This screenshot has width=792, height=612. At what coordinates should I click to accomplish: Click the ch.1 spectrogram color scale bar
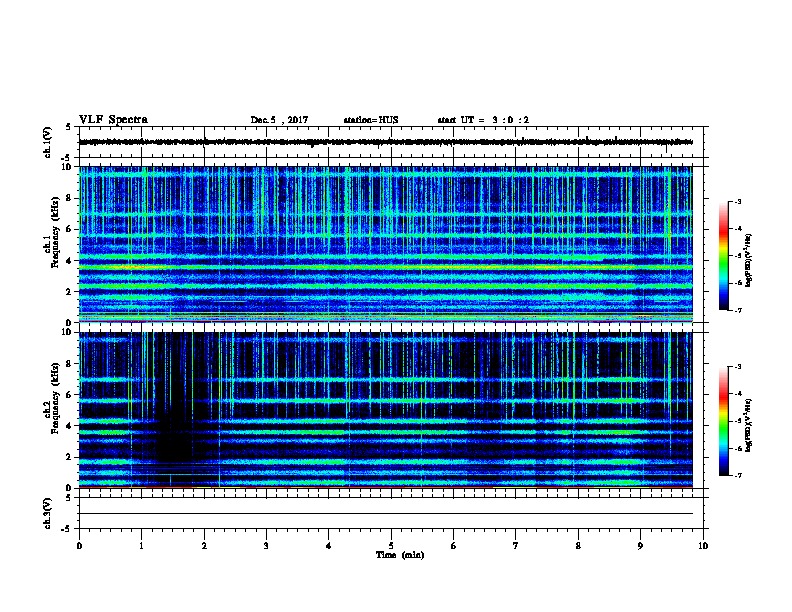723,256
